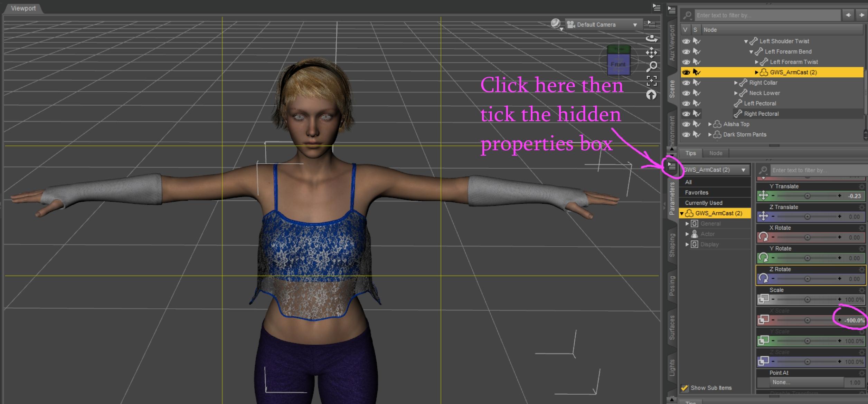Open the Parameters pane options menu icon

click(671, 166)
